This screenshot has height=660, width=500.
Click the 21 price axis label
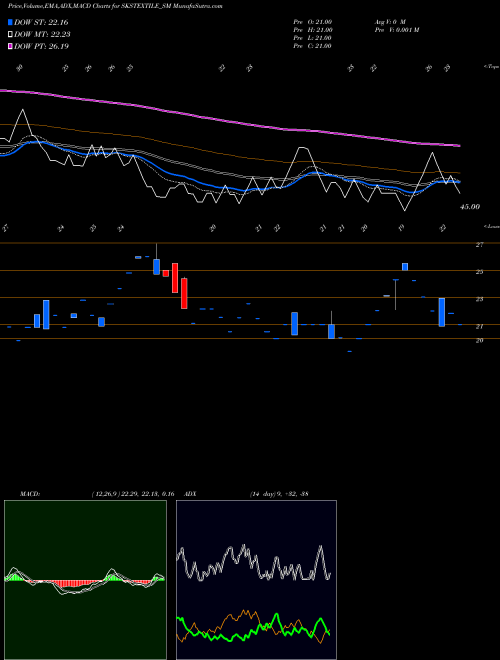pos(480,327)
